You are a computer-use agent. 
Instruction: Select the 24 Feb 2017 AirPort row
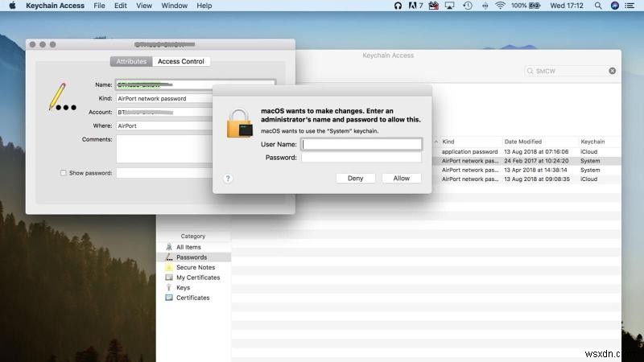tap(527, 161)
